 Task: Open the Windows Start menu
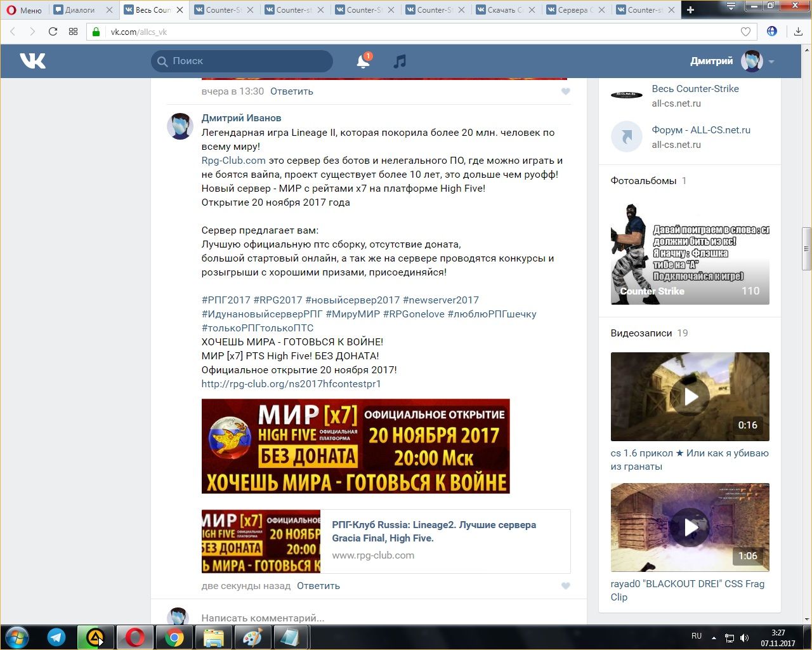click(x=17, y=637)
